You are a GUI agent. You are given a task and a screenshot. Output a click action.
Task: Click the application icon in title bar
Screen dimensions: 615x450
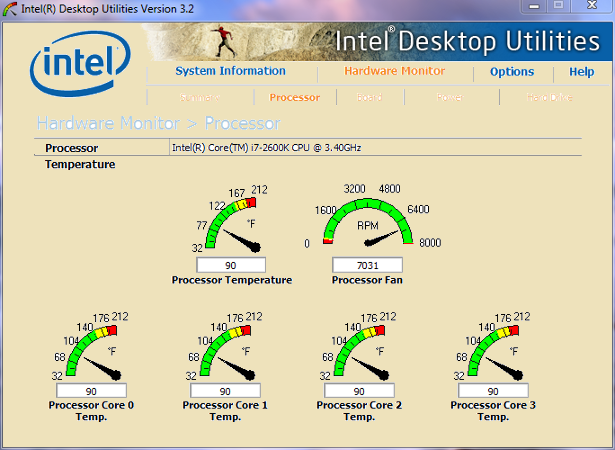pos(9,10)
